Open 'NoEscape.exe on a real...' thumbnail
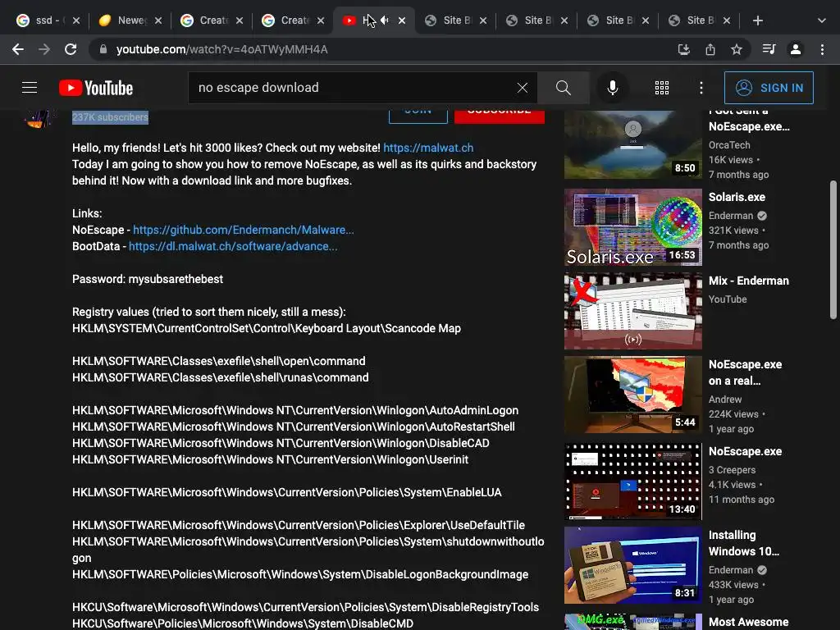Screen dimensions: 840x630 tap(632, 395)
